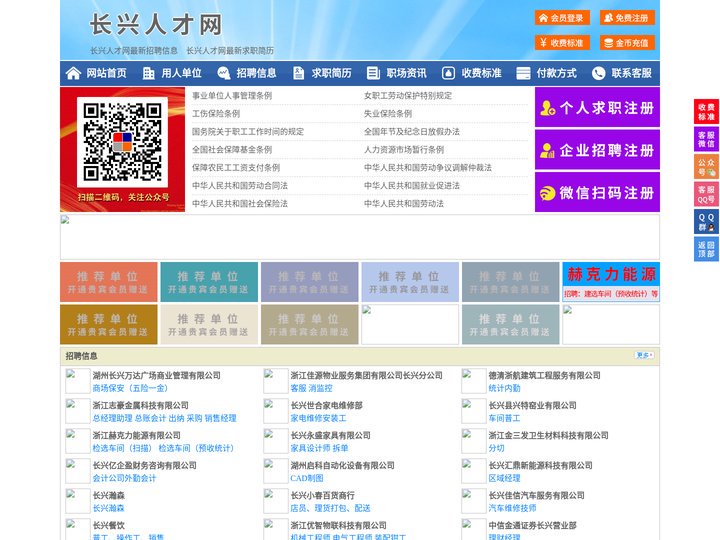720x540 pixels.
Task: Click the teal 推荐单位 ad tile
Action: point(209,282)
